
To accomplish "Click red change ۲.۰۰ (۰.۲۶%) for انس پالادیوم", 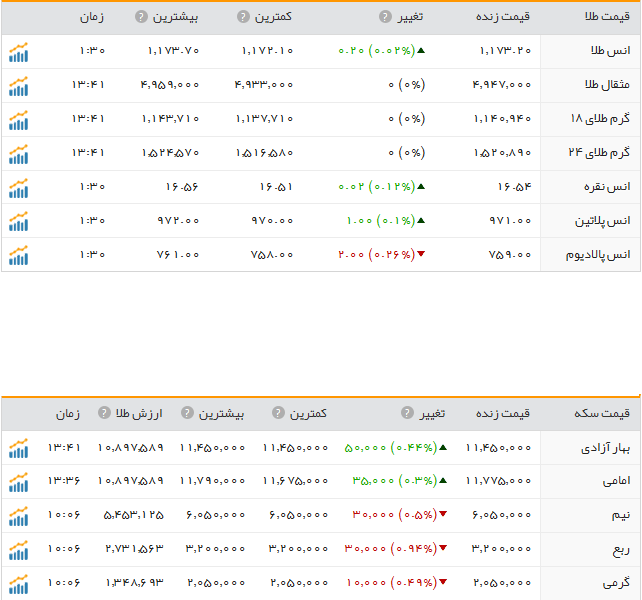I will click(382, 255).
